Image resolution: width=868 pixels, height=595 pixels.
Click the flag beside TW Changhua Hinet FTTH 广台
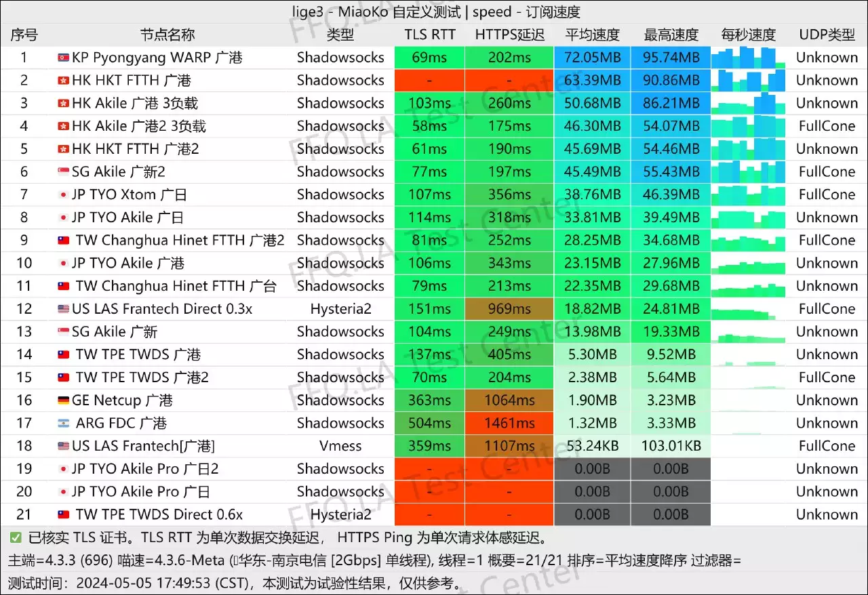64,287
